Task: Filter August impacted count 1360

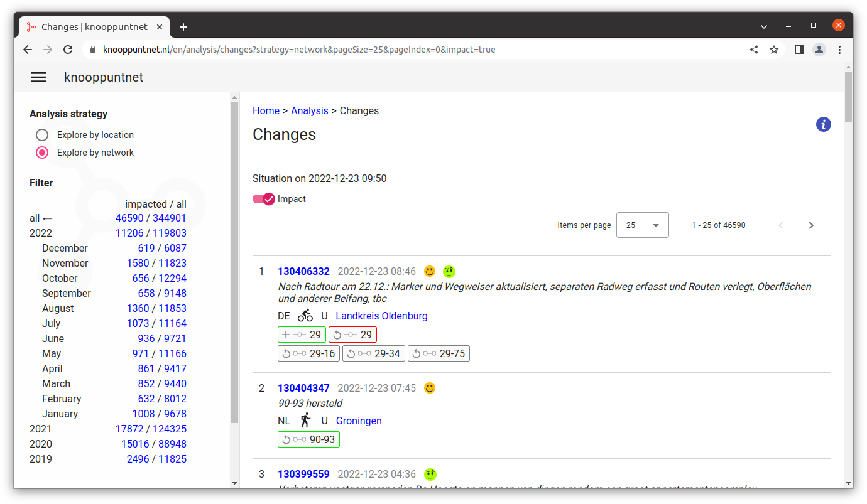Action: pos(138,308)
